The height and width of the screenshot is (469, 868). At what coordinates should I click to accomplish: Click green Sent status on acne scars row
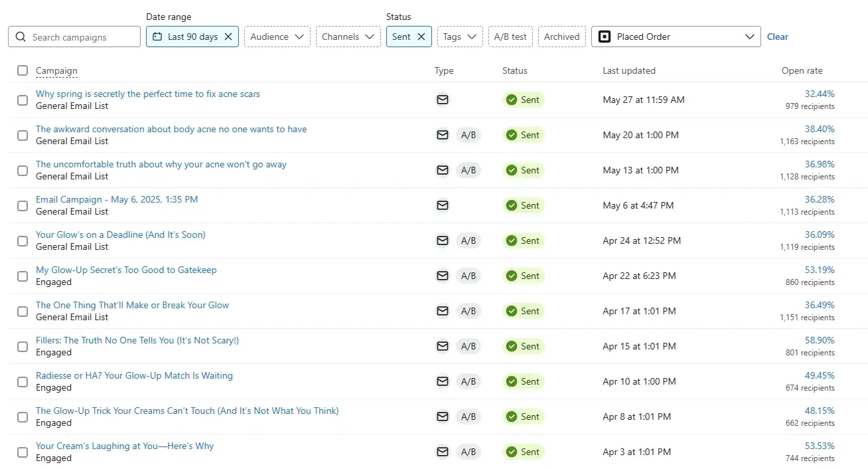pyautogui.click(x=523, y=100)
